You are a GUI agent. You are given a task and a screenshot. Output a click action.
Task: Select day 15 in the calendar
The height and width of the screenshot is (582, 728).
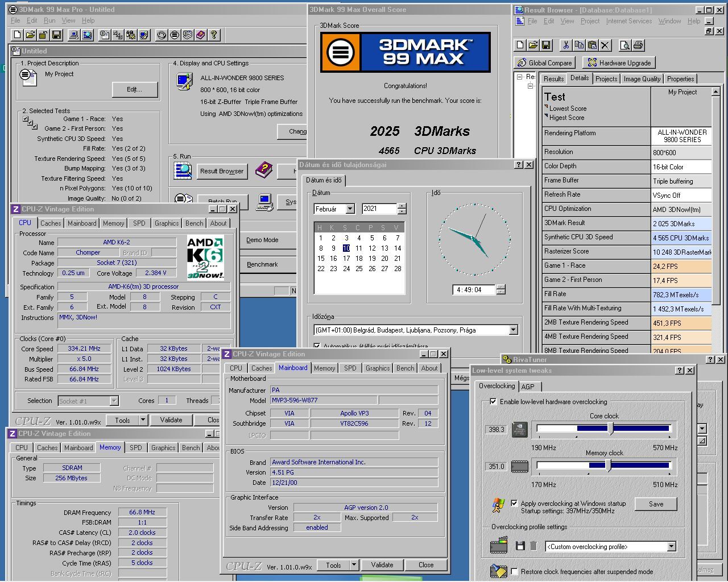pyautogui.click(x=321, y=258)
